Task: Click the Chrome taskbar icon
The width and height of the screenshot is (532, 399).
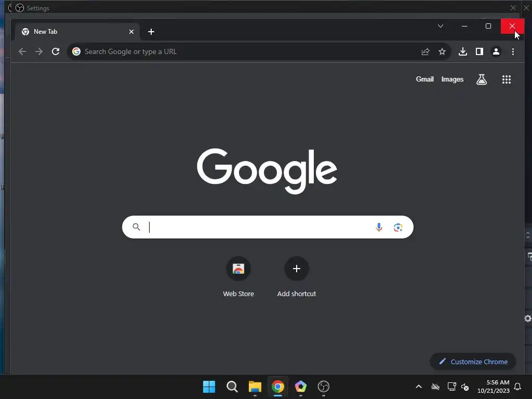Action: [278, 387]
